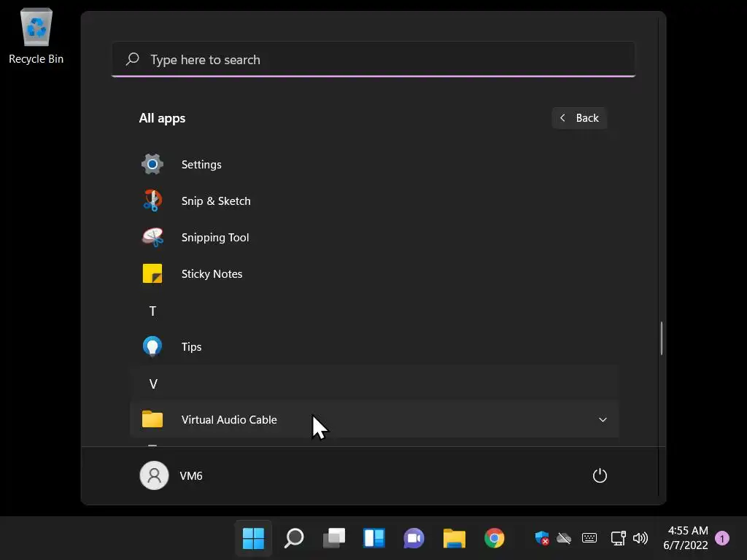
Task: Click the Back button in All apps
Action: [579, 117]
